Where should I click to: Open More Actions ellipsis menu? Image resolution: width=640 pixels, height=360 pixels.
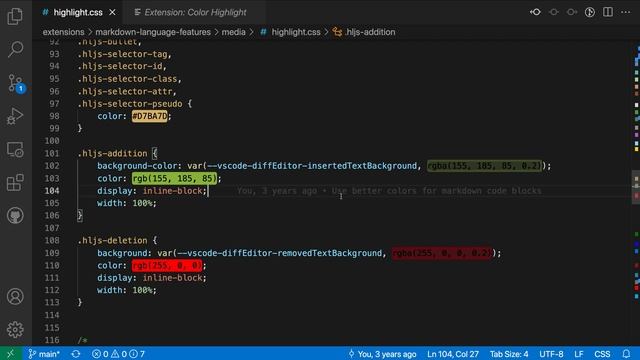pos(626,12)
